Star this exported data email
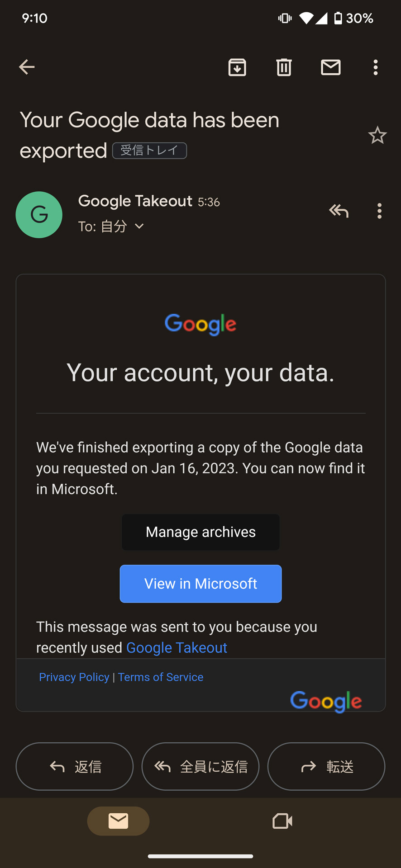The width and height of the screenshot is (401, 868). 377,136
